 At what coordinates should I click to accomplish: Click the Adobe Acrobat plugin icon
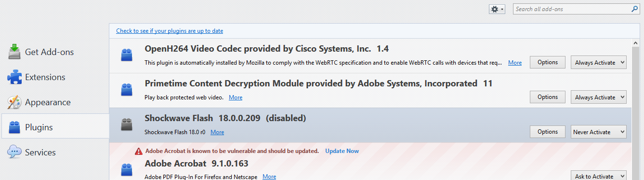point(127,170)
